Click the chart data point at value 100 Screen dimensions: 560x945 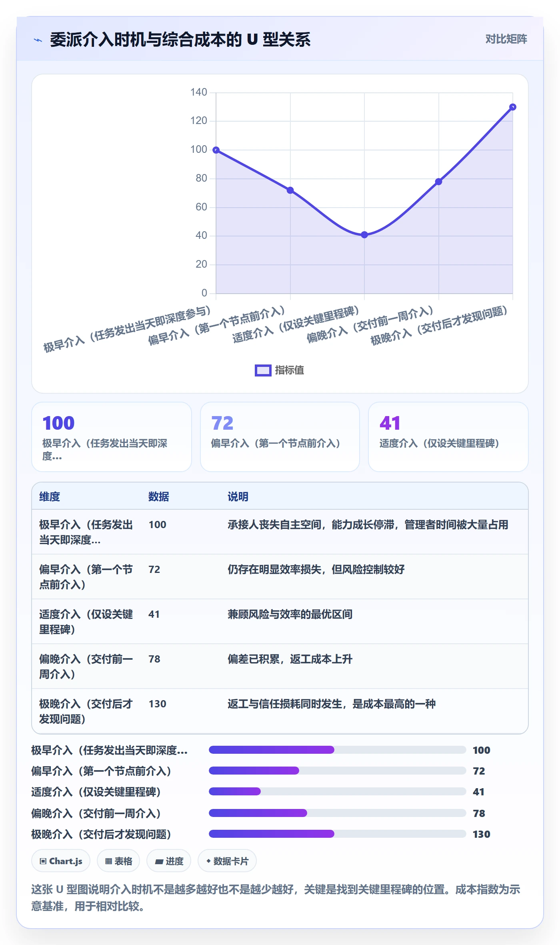click(216, 150)
